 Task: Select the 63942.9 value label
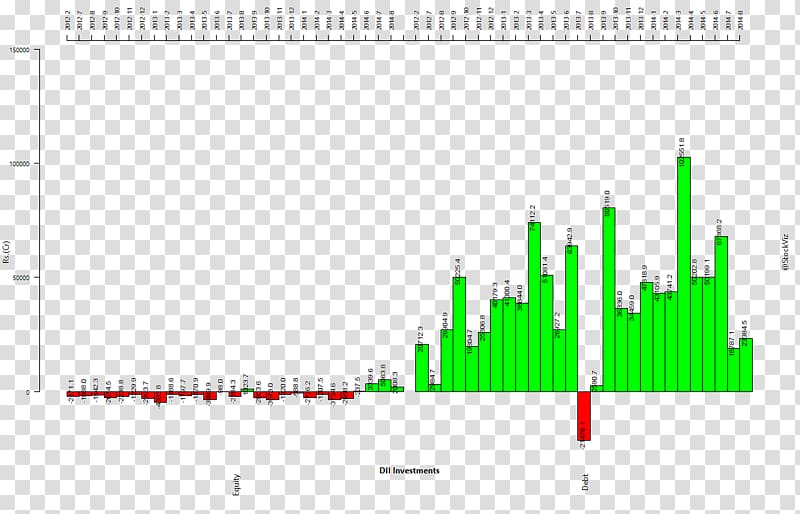[570, 241]
